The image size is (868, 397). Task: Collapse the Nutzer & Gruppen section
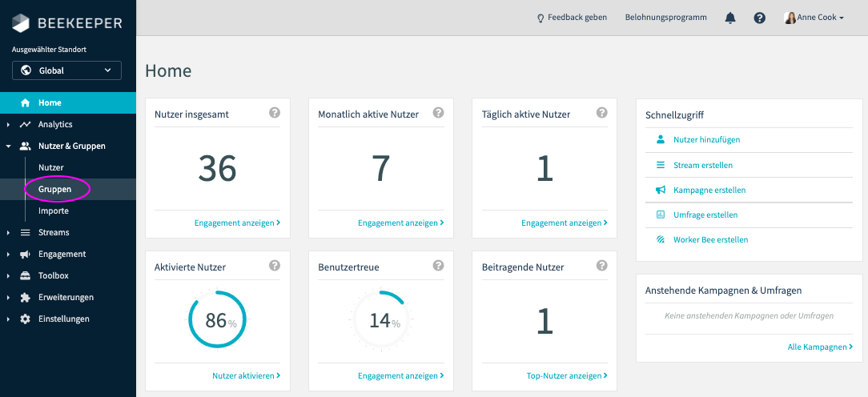71,146
